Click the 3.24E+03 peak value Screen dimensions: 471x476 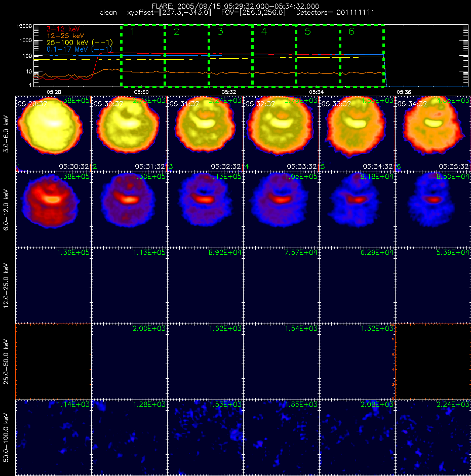pyautogui.click(x=225, y=100)
